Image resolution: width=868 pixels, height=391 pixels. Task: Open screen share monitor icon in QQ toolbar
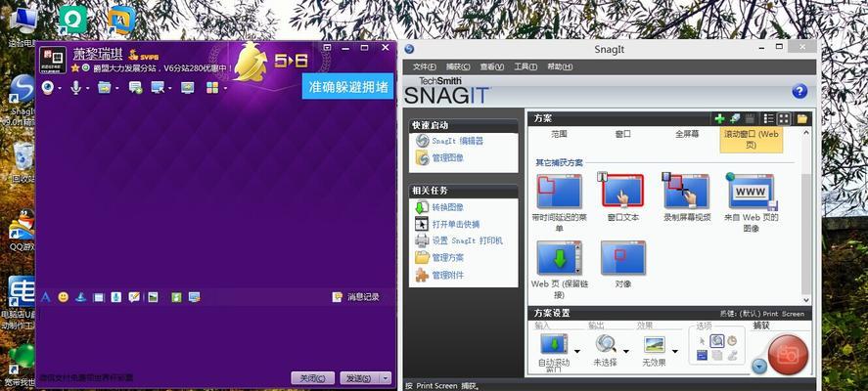[x=188, y=87]
